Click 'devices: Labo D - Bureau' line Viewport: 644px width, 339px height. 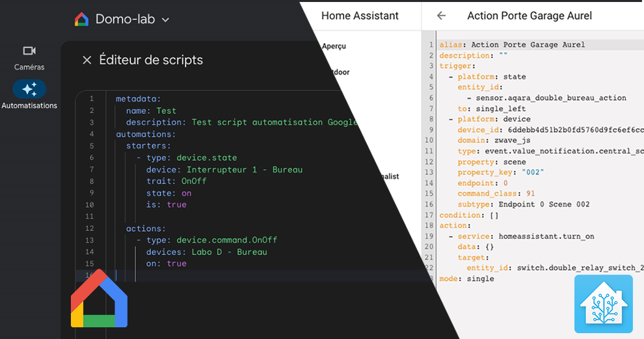click(x=207, y=252)
